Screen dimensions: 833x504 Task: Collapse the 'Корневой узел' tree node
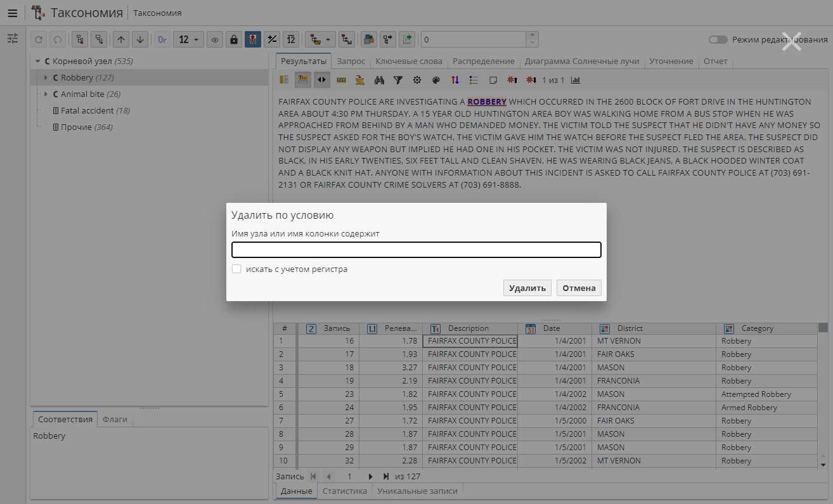tap(37, 61)
